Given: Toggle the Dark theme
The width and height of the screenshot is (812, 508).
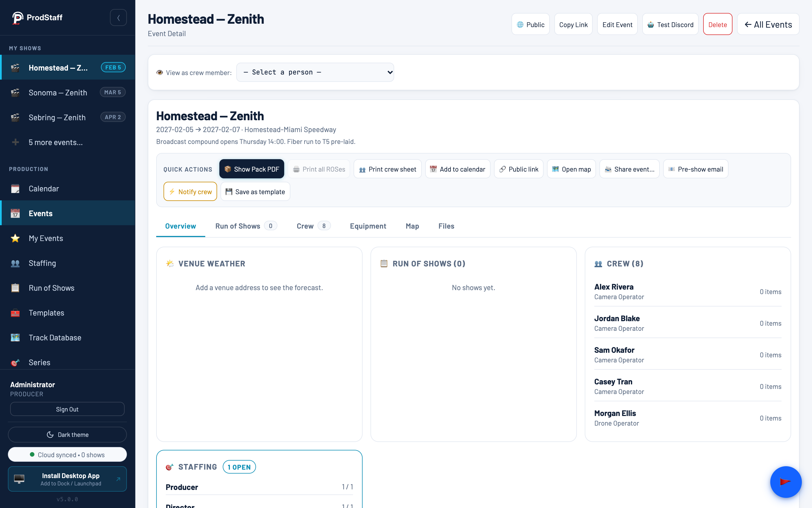Looking at the screenshot, I should [x=67, y=434].
